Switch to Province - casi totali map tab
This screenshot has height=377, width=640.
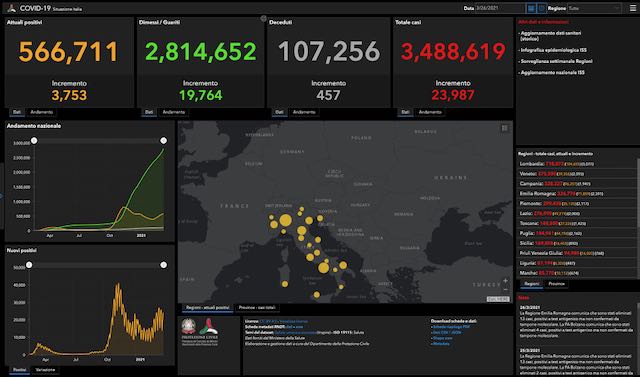tap(257, 308)
